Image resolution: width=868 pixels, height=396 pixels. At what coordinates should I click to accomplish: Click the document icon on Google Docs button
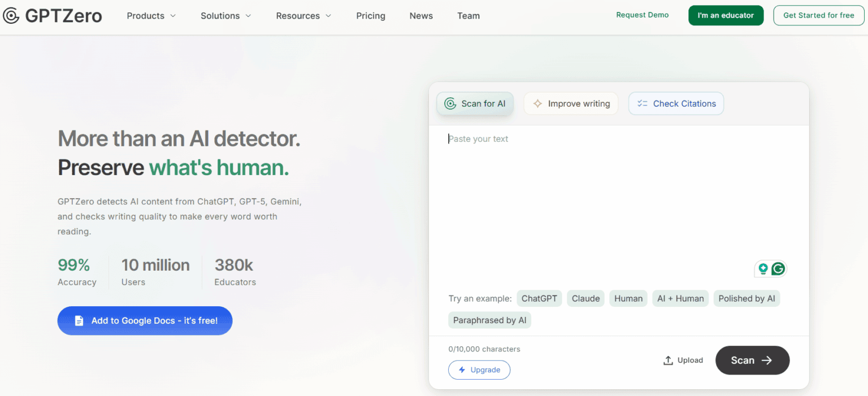[x=79, y=320]
